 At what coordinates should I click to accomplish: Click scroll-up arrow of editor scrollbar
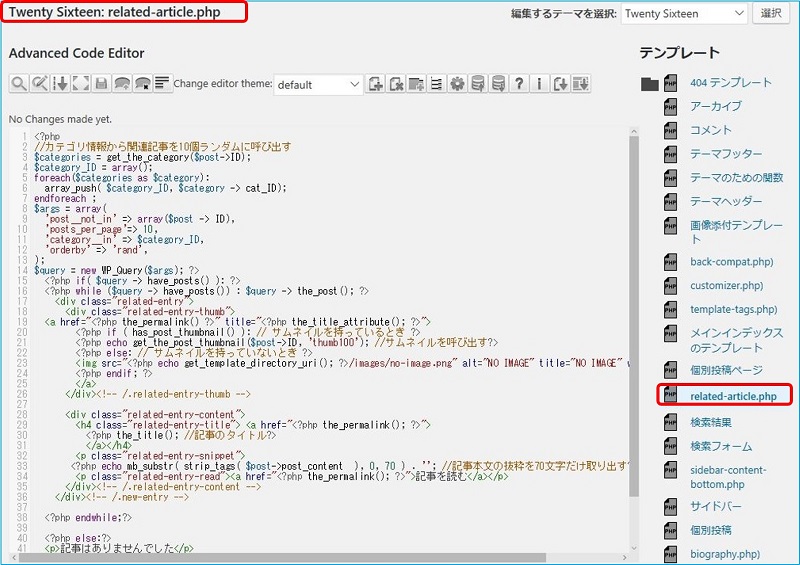click(634, 132)
